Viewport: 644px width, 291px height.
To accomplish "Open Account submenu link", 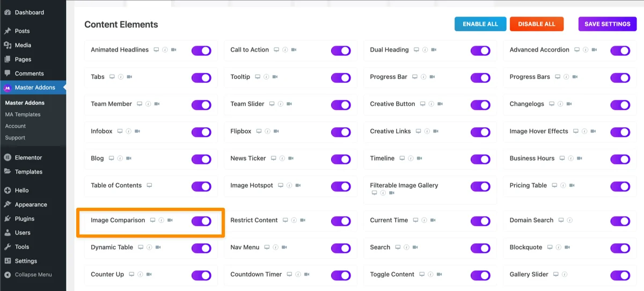I will 16,126.
